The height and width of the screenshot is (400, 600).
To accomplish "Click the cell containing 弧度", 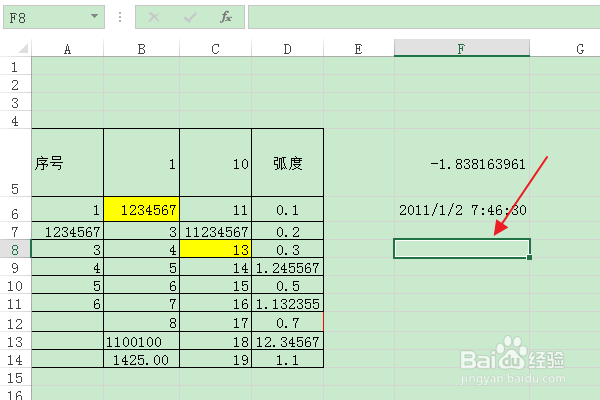I will (287, 163).
